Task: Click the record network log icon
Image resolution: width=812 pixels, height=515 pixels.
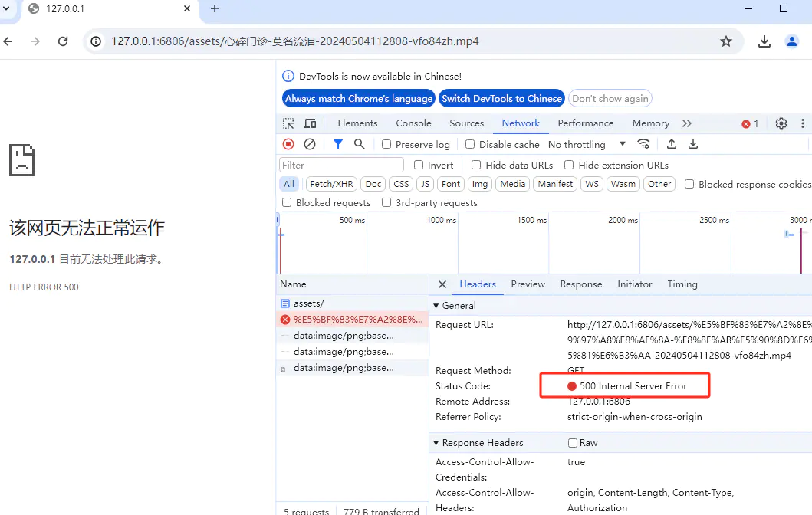Action: (x=288, y=144)
